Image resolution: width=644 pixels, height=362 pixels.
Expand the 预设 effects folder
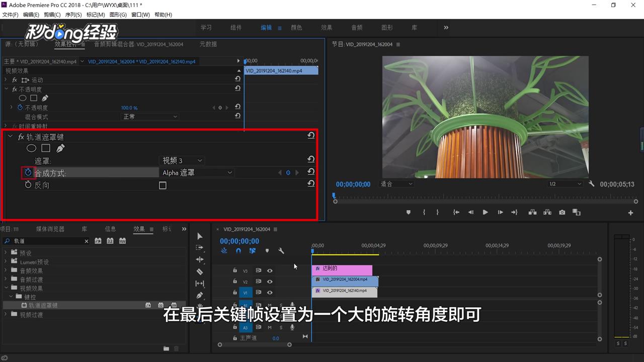tap(6, 253)
